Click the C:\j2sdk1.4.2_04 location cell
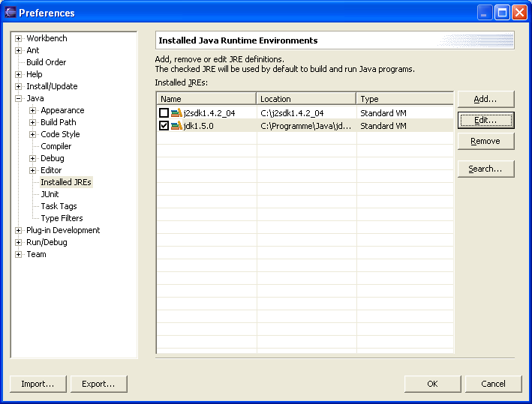 click(292, 113)
